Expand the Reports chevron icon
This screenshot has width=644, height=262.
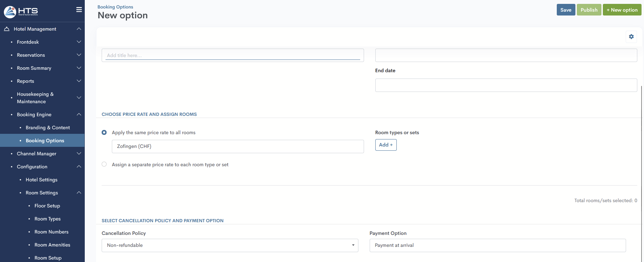tap(79, 81)
